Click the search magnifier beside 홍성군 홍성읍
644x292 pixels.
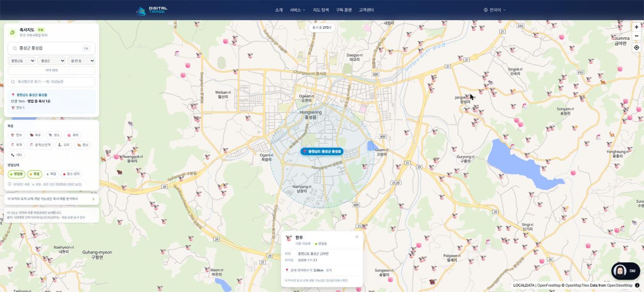click(15, 49)
